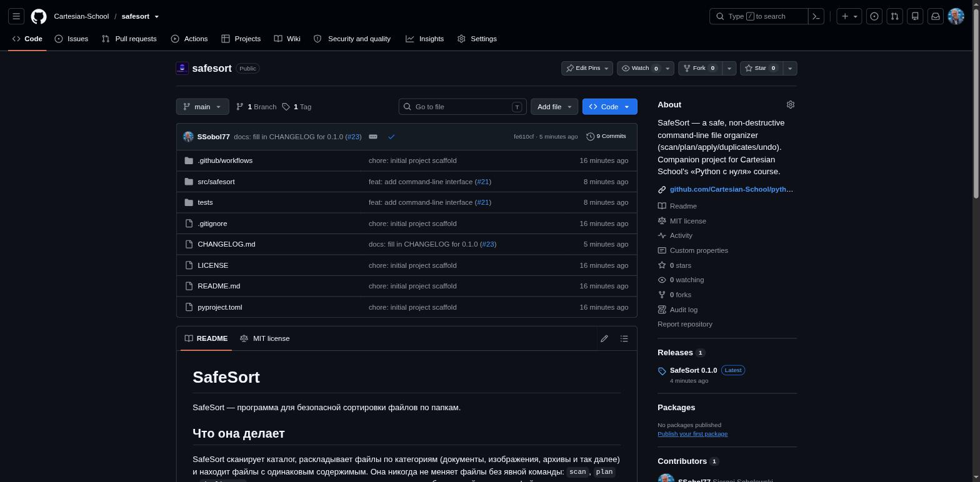The height and width of the screenshot is (482, 980).
Task: Open the Cartesian-School organization link
Action: pos(81,16)
